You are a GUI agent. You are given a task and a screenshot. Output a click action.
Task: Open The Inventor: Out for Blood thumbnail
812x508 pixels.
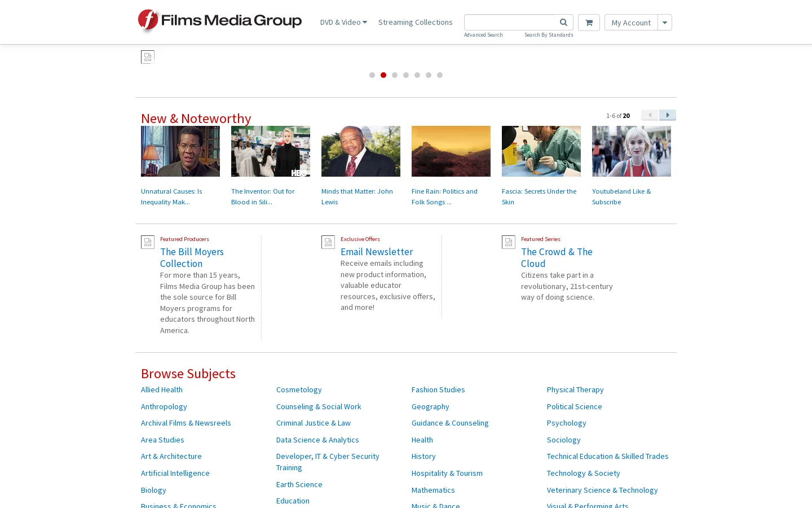(271, 151)
